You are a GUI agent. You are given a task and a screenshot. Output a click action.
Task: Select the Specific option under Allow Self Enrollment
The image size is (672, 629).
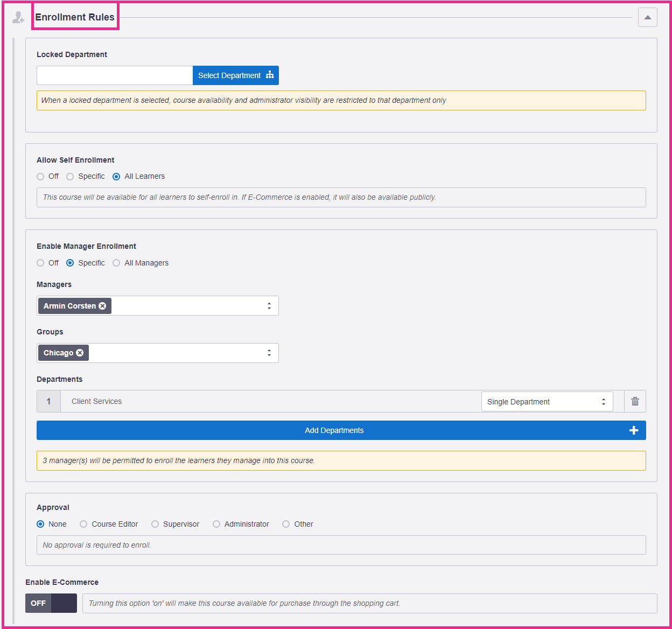pyautogui.click(x=70, y=176)
